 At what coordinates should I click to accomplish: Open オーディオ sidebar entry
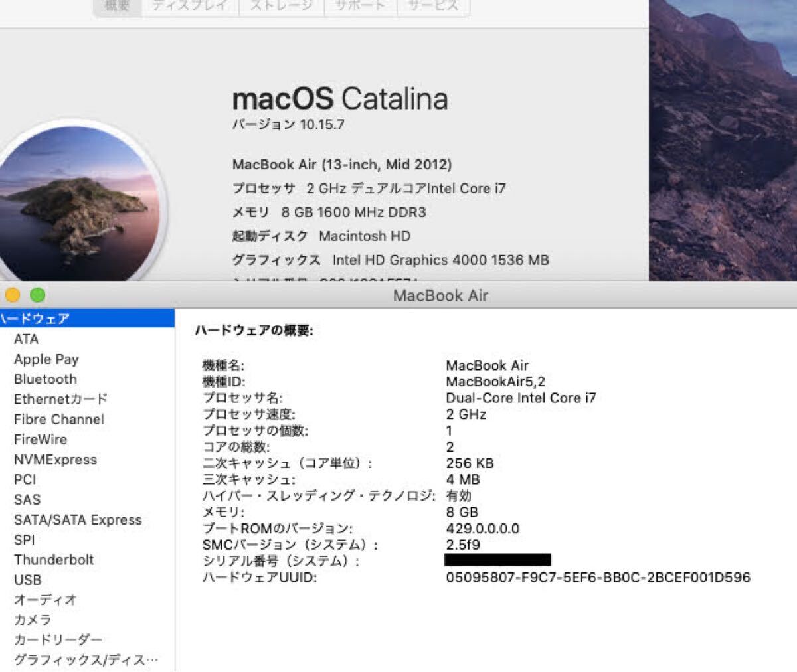pyautogui.click(x=46, y=600)
